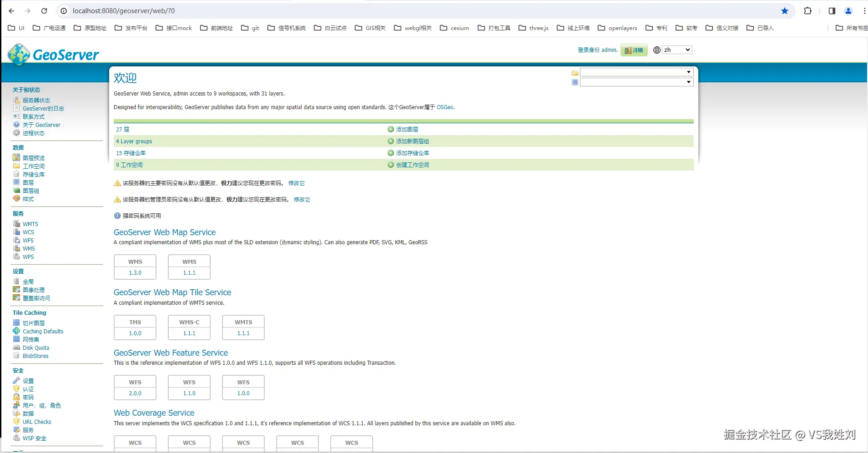
Task: Click the gridsets icon (网格集)
Action: [x=16, y=339]
